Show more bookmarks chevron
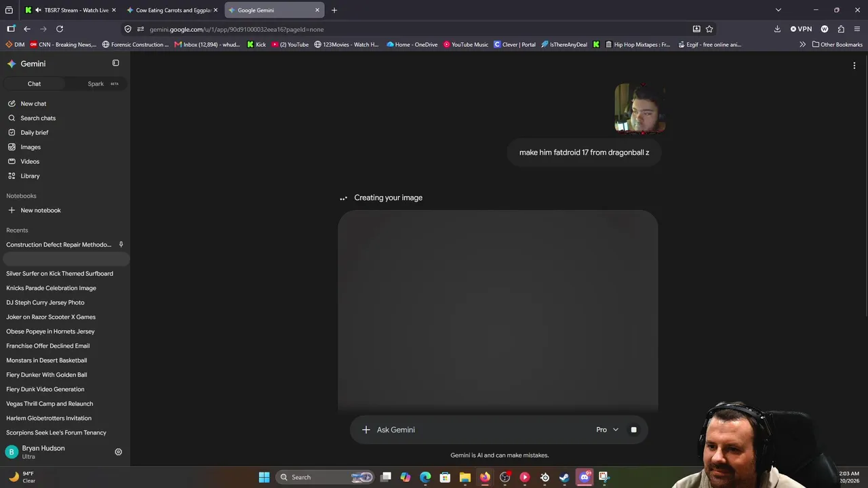868x488 pixels. 803,45
